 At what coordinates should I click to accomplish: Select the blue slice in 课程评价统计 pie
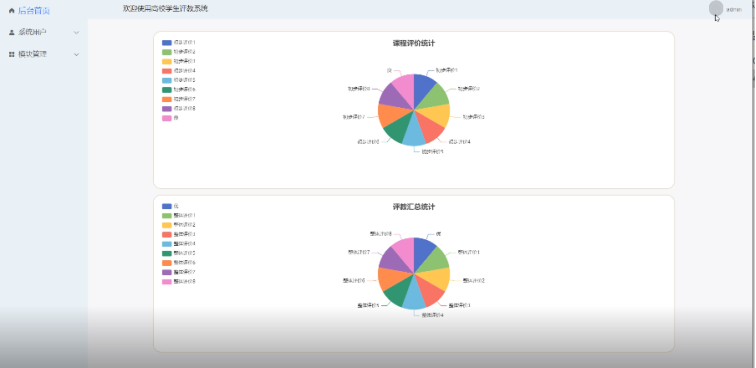point(423,88)
